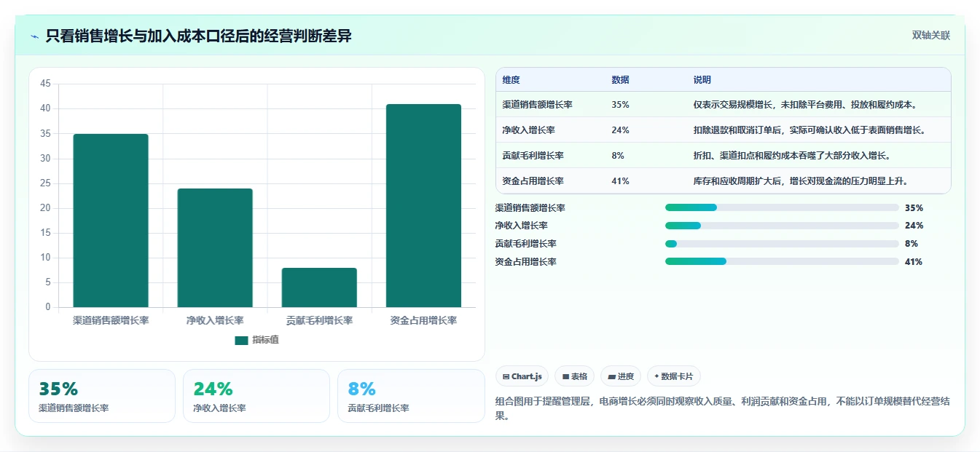Image resolution: width=980 pixels, height=452 pixels.
Task: Click the x-axis label 净收入增长率
Action: click(215, 320)
